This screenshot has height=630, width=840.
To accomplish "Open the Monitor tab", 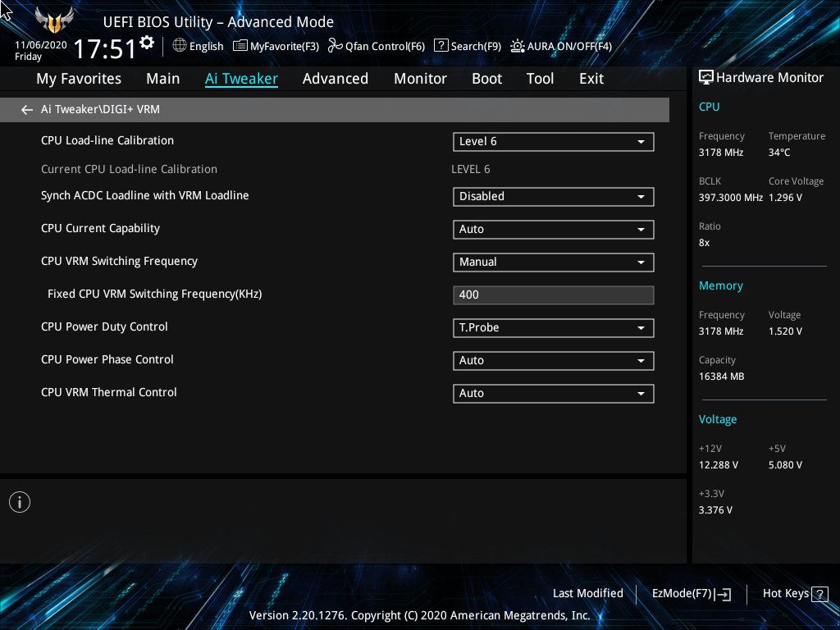I will (420, 79).
